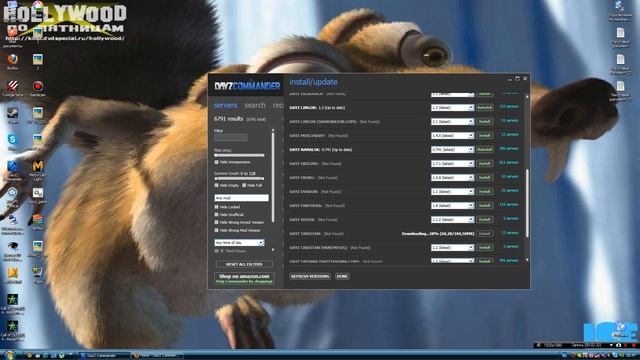Toggle Hide Unresponsive checkbox
The height and width of the screenshot is (360, 640).
[217, 162]
